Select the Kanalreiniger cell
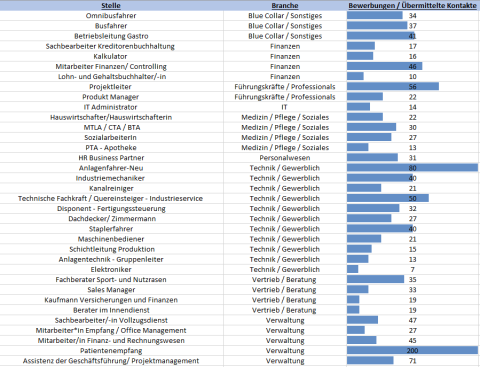The height and width of the screenshot is (367, 480). (111, 188)
